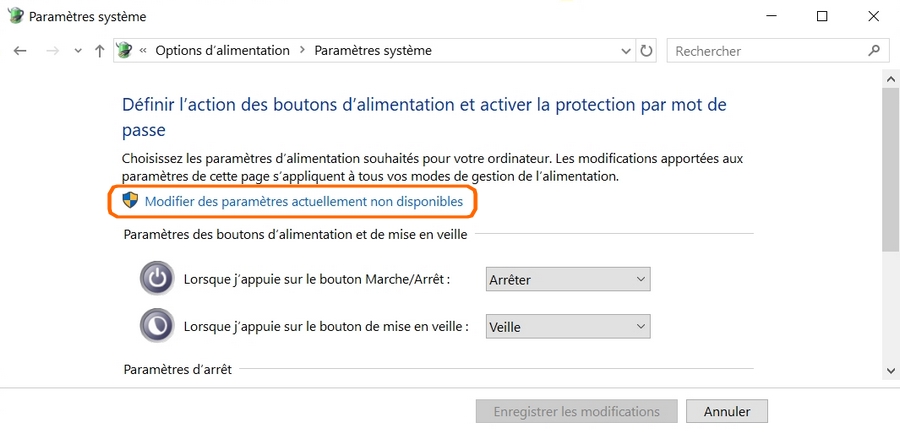Expand address bar history dropdown
The image size is (900, 434).
[x=626, y=51]
